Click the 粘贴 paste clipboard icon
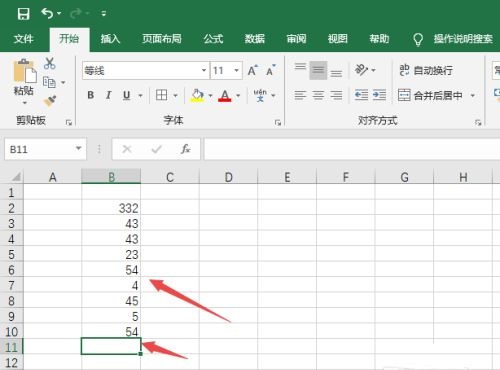Screen dimensions: 500x370 point(24,71)
